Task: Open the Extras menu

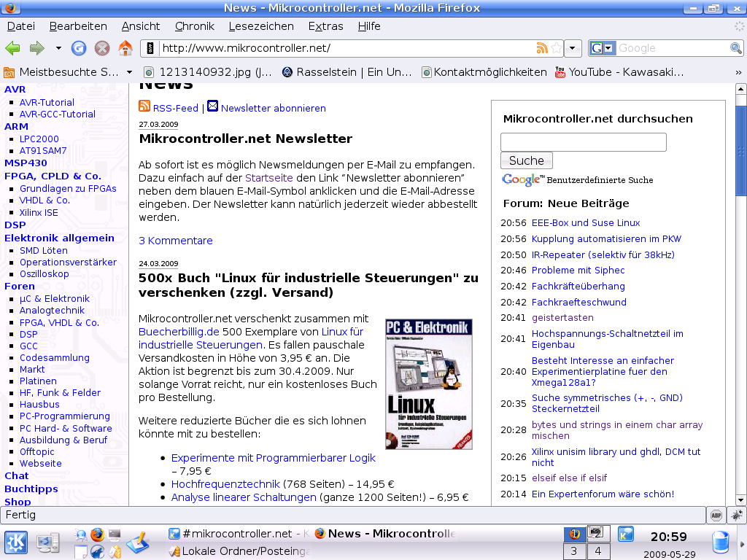Action: point(325,26)
